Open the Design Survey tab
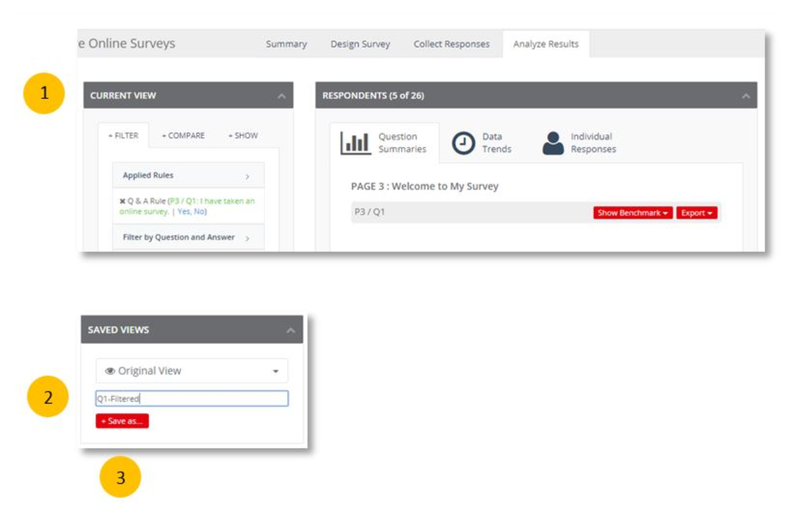Screen dimensions: 812x506 (360, 45)
